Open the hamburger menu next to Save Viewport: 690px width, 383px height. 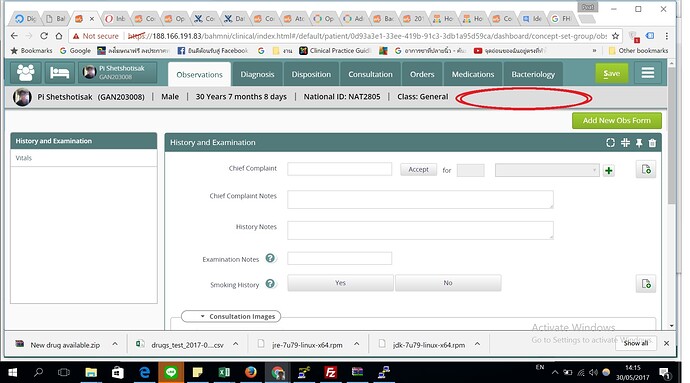pos(647,73)
